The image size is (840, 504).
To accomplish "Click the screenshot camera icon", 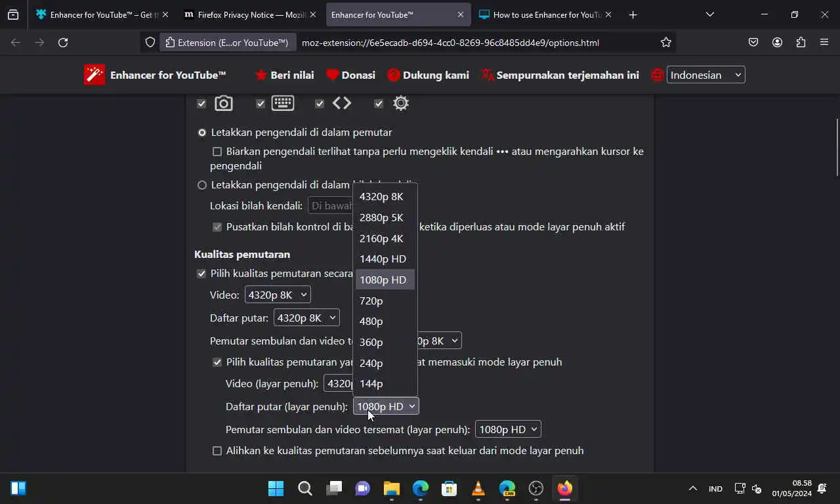I will tap(224, 103).
